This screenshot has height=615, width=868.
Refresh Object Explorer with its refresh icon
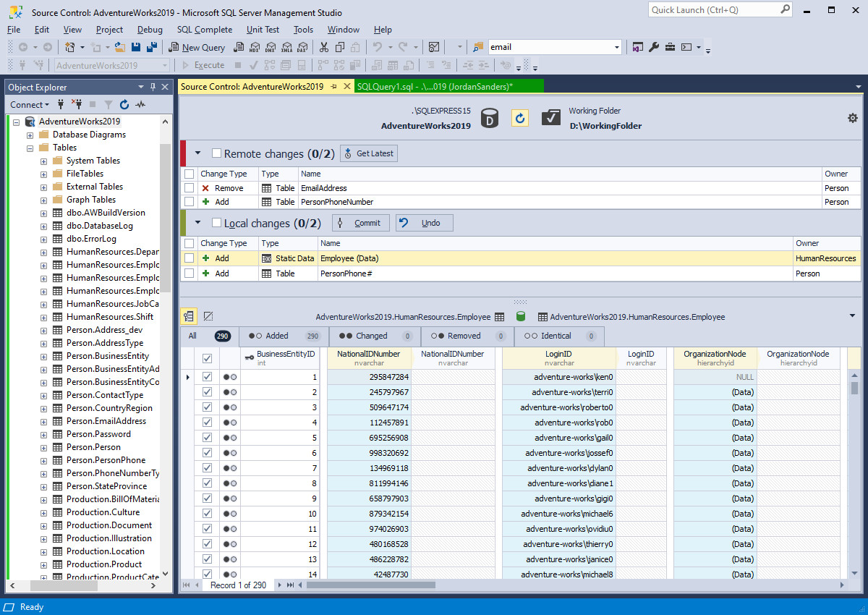click(123, 104)
